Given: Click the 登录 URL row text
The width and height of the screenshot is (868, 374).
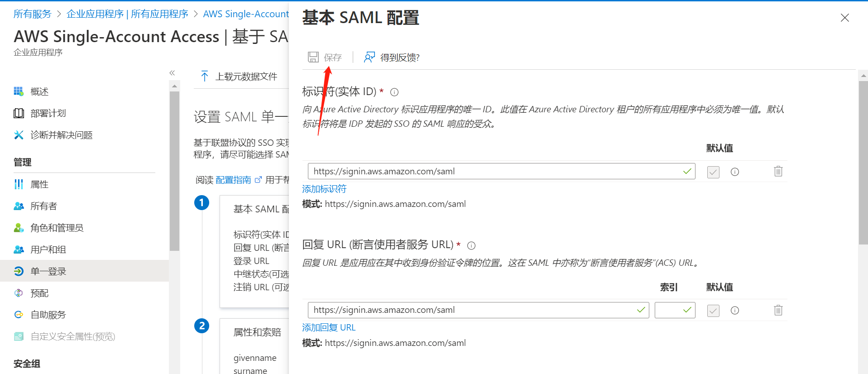Looking at the screenshot, I should point(251,261).
